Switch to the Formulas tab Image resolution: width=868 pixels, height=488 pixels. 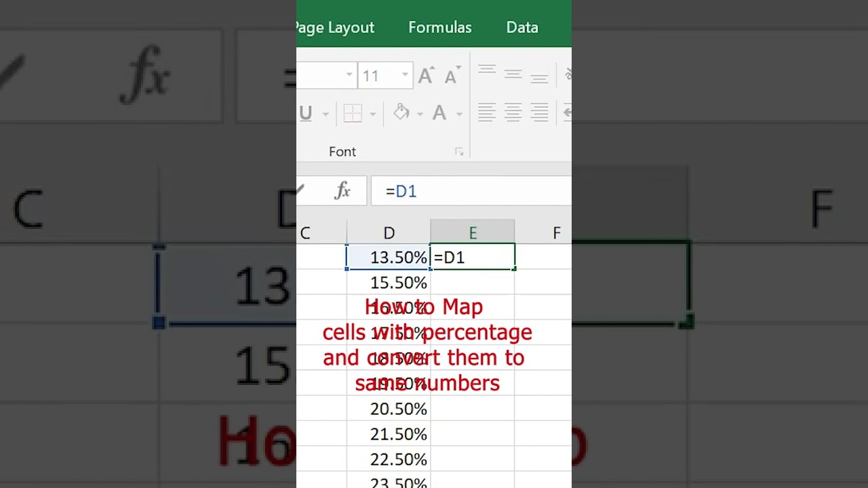coord(440,28)
